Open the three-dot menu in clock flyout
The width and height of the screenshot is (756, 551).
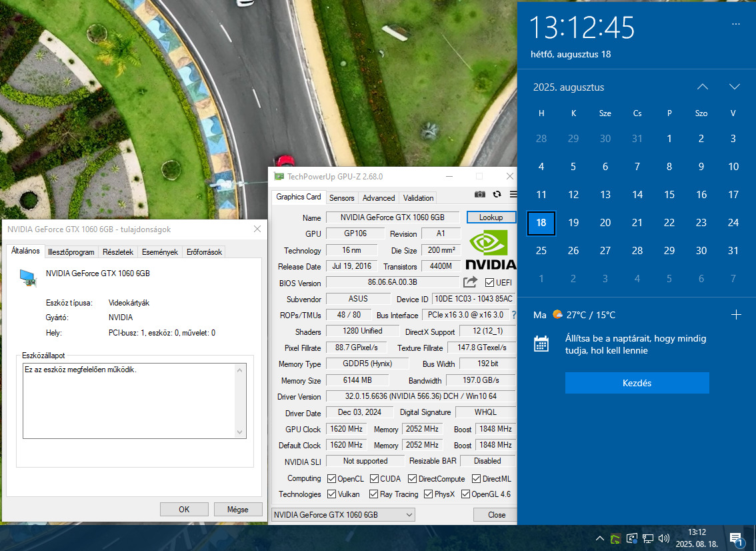click(x=736, y=23)
